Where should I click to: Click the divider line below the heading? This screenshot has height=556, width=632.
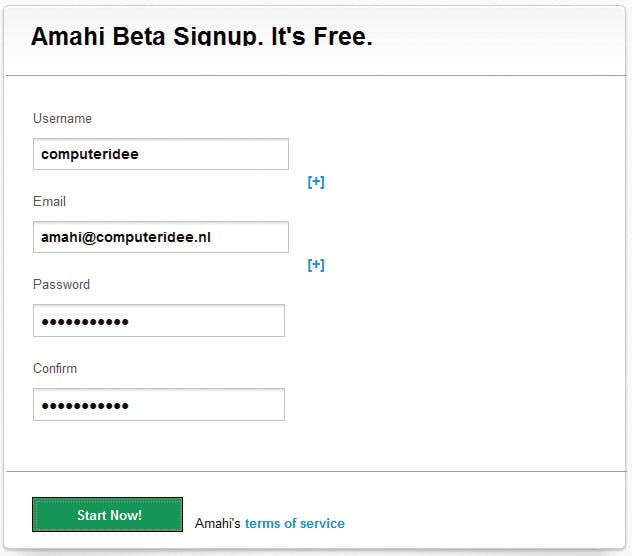(316, 75)
